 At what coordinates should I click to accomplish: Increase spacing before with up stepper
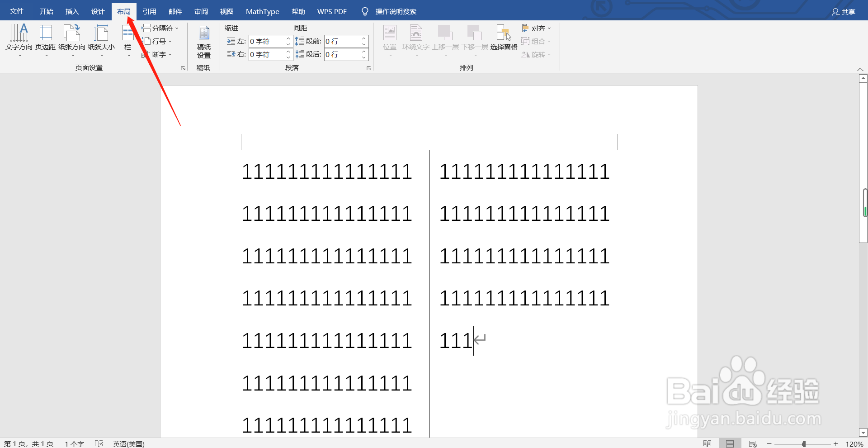(x=364, y=38)
